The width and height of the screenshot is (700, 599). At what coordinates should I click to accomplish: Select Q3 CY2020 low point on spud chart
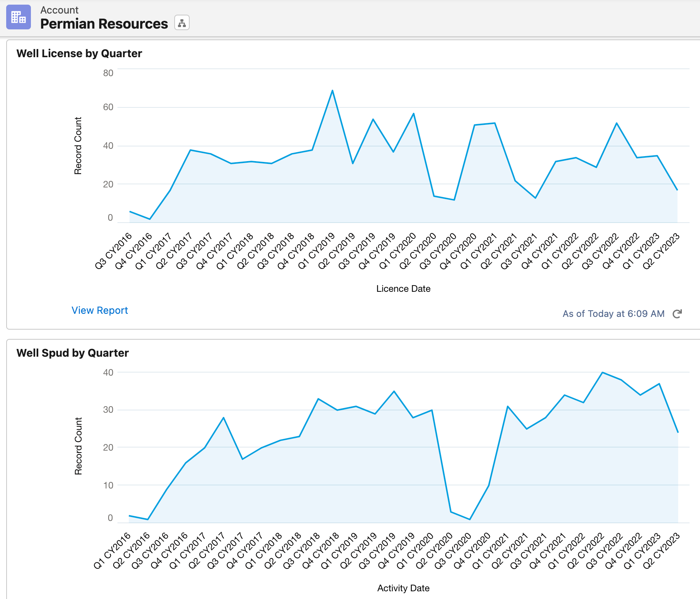pos(470,519)
